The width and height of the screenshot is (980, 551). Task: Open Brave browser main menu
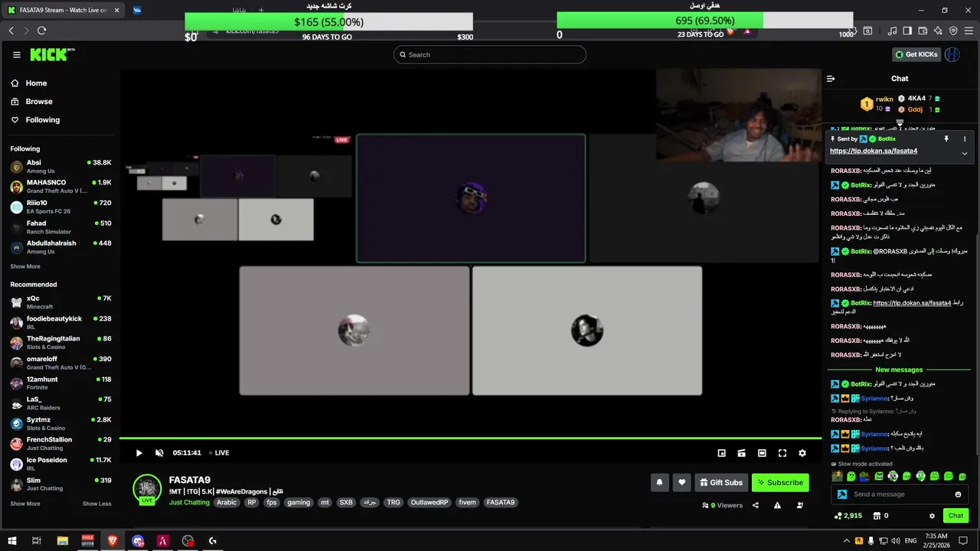point(969,31)
